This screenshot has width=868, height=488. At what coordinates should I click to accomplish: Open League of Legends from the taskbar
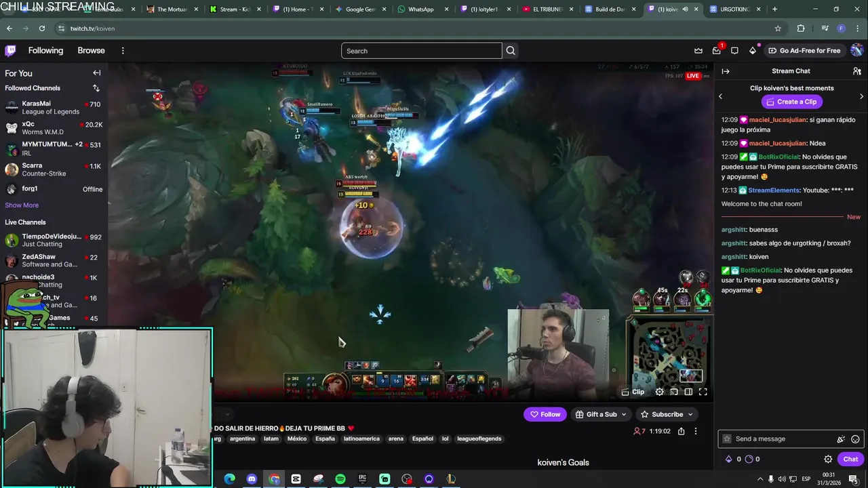click(x=451, y=479)
